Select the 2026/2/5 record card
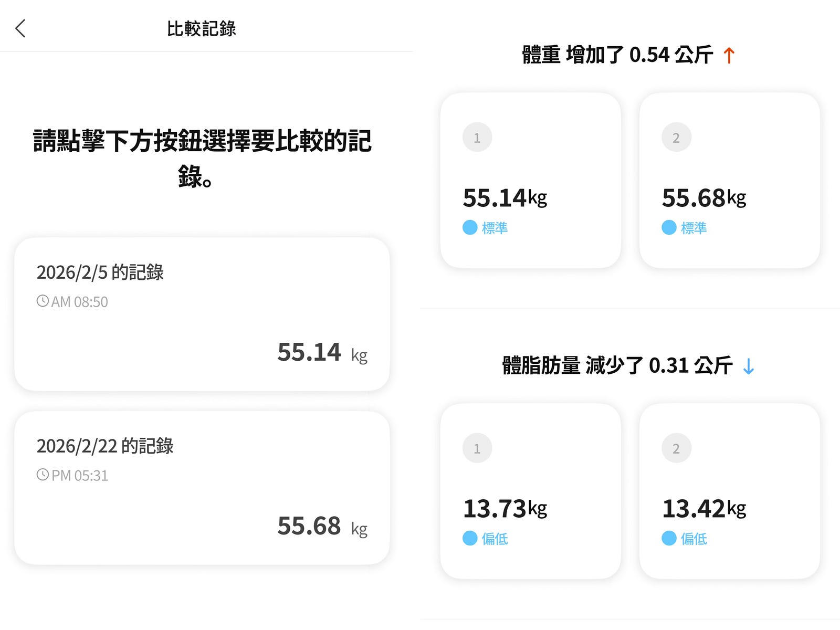The width and height of the screenshot is (840, 630). pos(202,314)
